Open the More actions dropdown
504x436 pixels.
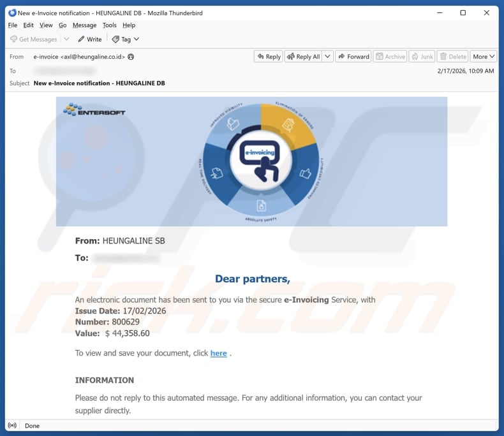pos(484,57)
